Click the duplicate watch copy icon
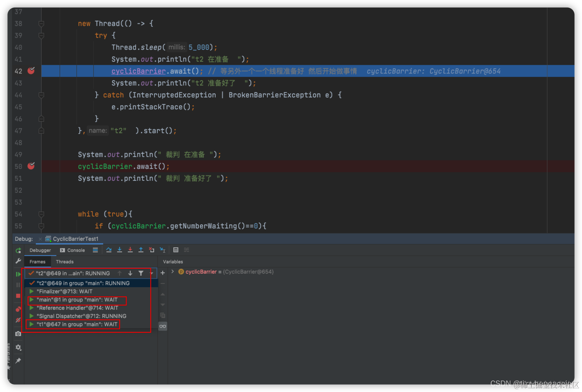Viewport: 582px width, 392px height. pyautogui.click(x=163, y=316)
